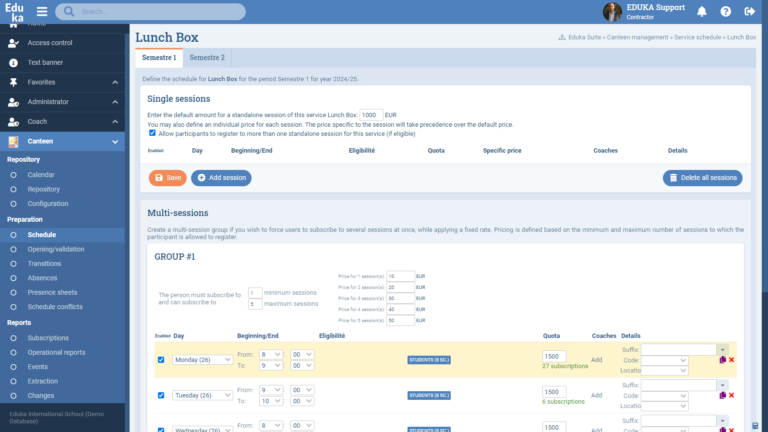The width and height of the screenshot is (768, 432).
Task: Click the Monday quota field
Action: pos(553,356)
